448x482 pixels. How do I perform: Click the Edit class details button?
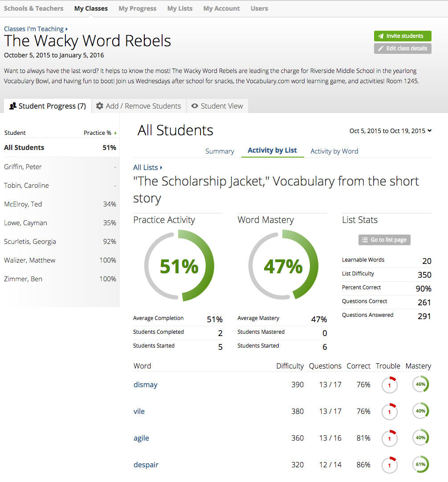[x=403, y=49]
